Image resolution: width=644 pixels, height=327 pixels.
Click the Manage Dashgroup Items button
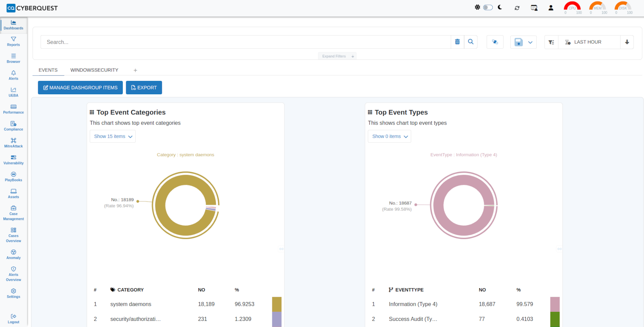(x=80, y=87)
